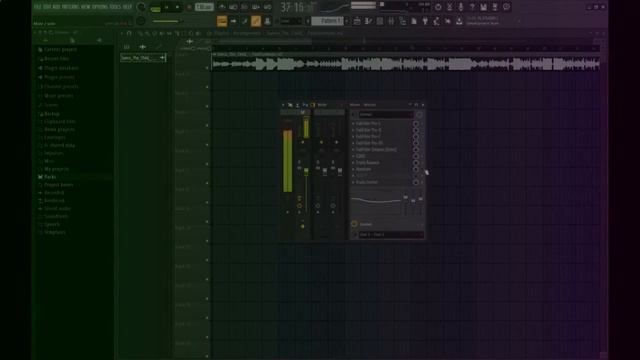Mute Track 4 in the playlist
The image size is (640, 360).
pos(207,126)
